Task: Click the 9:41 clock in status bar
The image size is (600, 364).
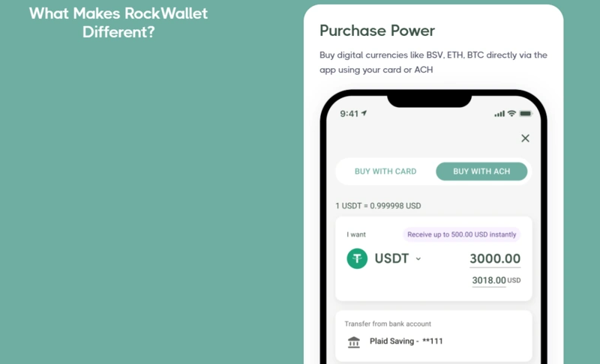Action: [x=349, y=114]
